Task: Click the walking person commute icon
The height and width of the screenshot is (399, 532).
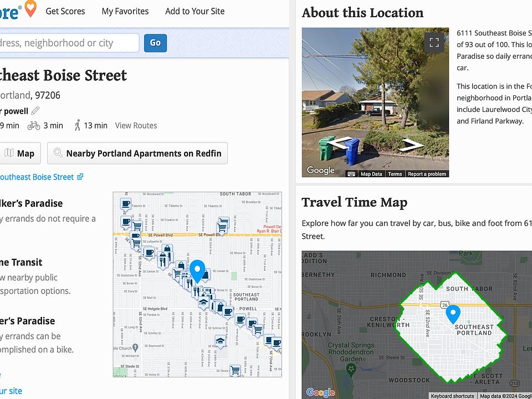Action: pyautogui.click(x=78, y=125)
